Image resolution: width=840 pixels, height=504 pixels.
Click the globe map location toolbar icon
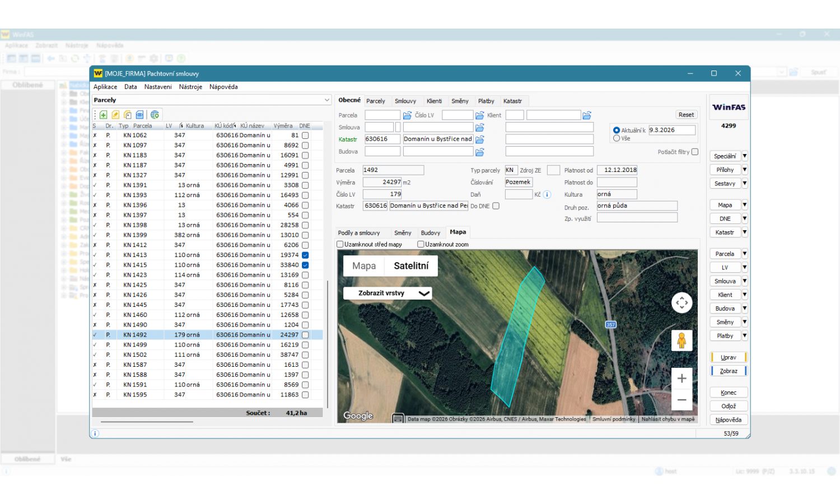point(155,115)
